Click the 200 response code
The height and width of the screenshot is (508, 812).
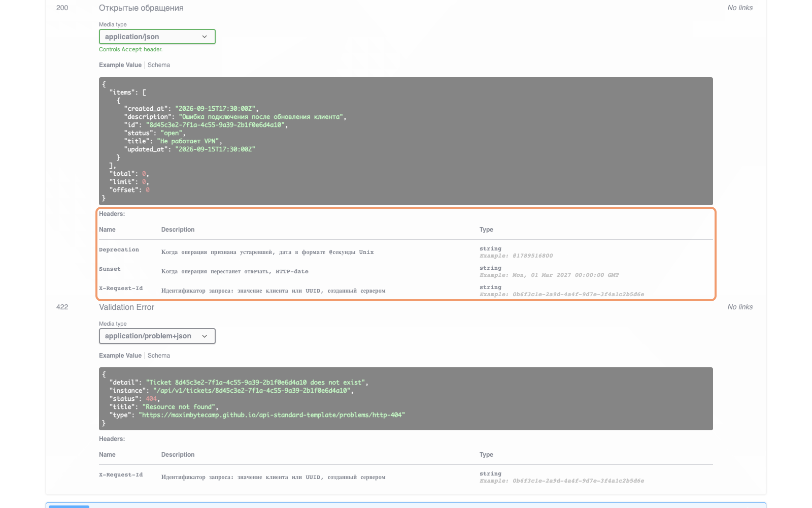tap(62, 8)
